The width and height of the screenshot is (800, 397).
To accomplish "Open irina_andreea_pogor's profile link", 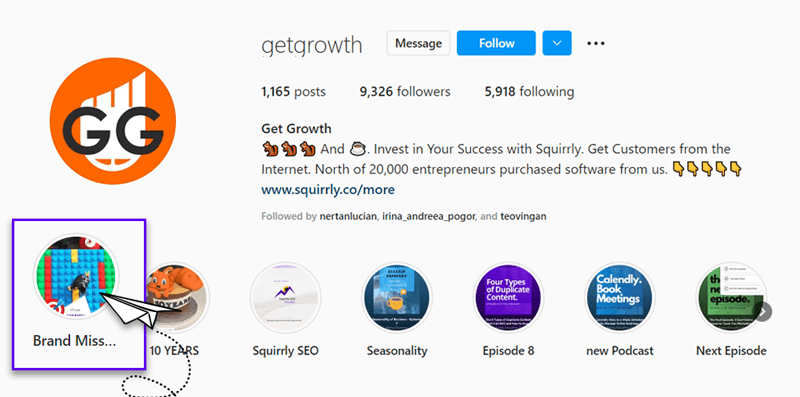I will 429,216.
